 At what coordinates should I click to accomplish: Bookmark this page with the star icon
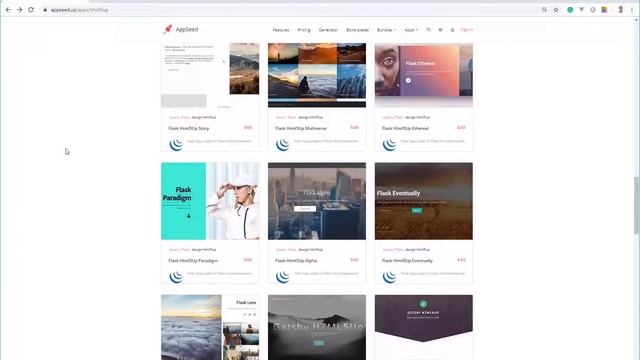(556, 9)
